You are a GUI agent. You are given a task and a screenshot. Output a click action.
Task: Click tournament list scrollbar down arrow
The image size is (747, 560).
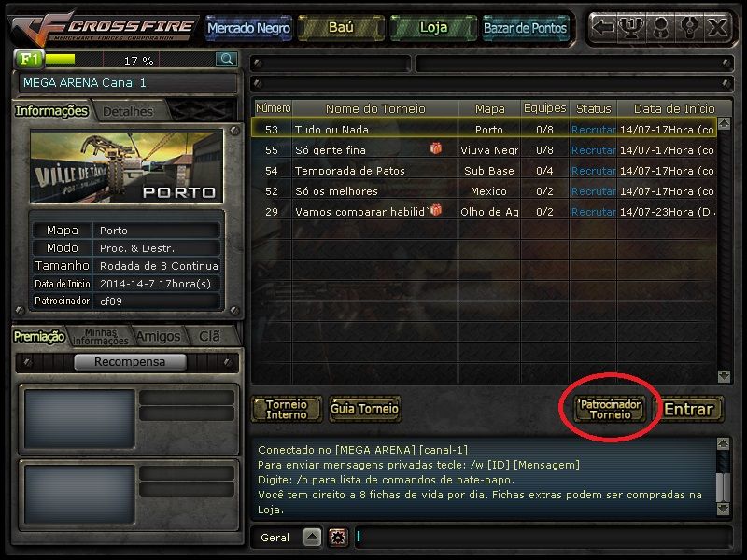(x=724, y=376)
